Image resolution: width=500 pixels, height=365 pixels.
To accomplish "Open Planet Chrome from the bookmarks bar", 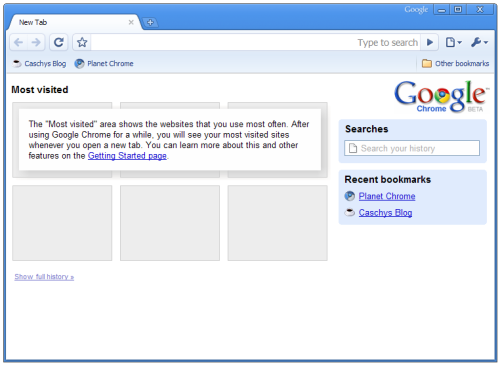I will click(x=104, y=63).
